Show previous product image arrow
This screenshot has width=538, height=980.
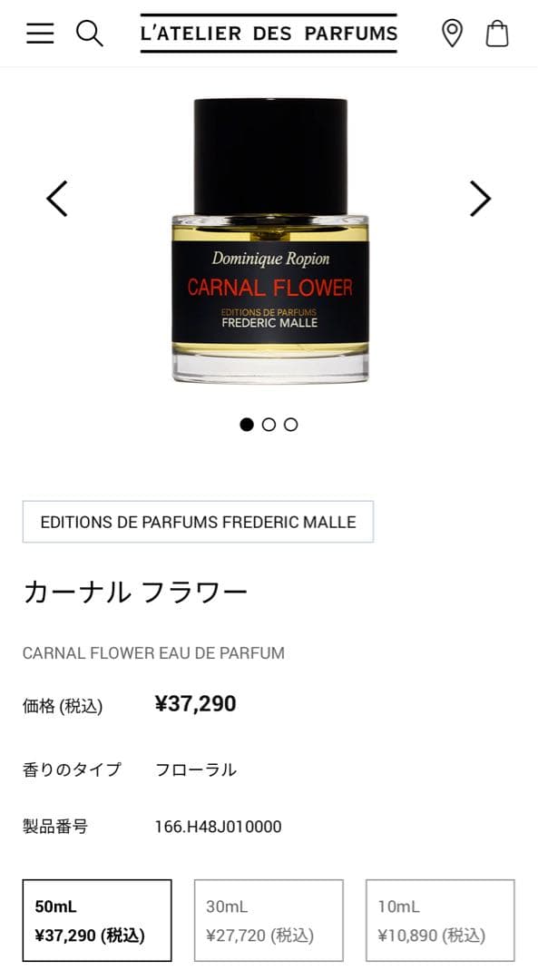point(57,199)
